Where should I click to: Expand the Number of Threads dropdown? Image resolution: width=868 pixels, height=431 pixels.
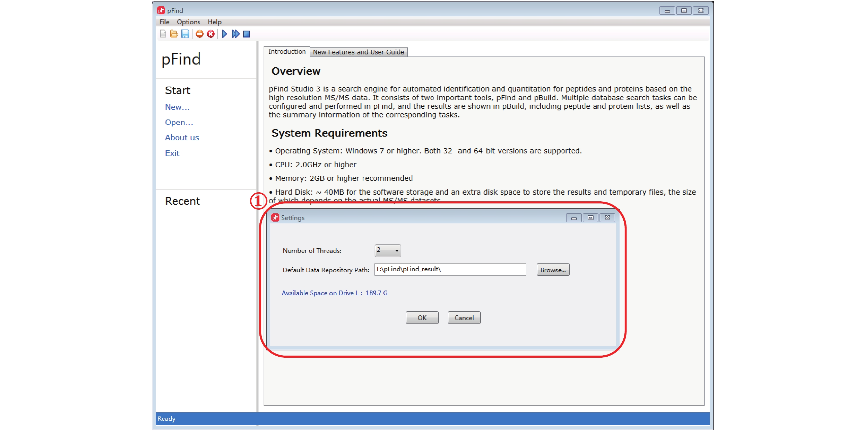point(388,251)
